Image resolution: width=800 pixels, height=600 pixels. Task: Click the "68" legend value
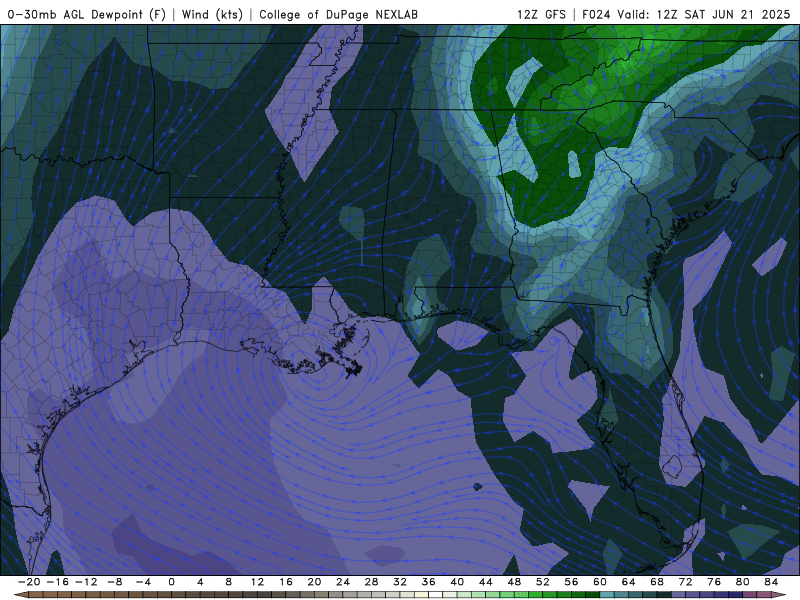(657, 582)
